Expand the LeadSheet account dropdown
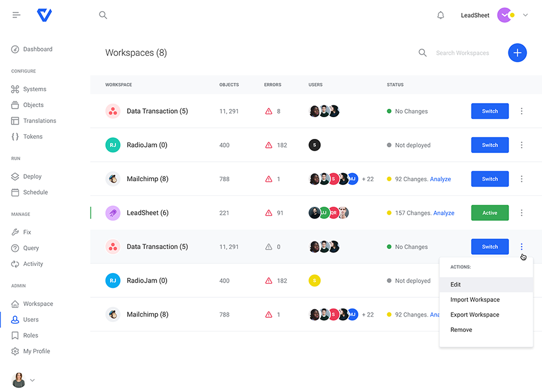Screen dimensions: 542x392 pos(526,15)
